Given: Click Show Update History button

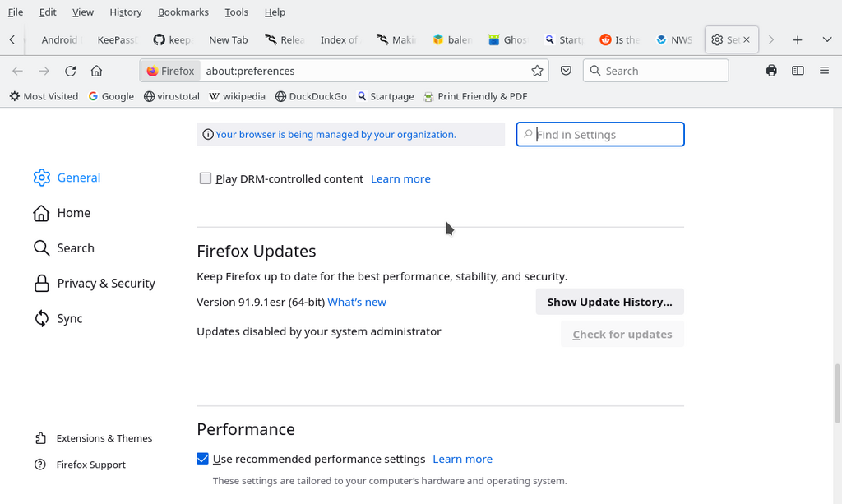Looking at the screenshot, I should click(609, 302).
